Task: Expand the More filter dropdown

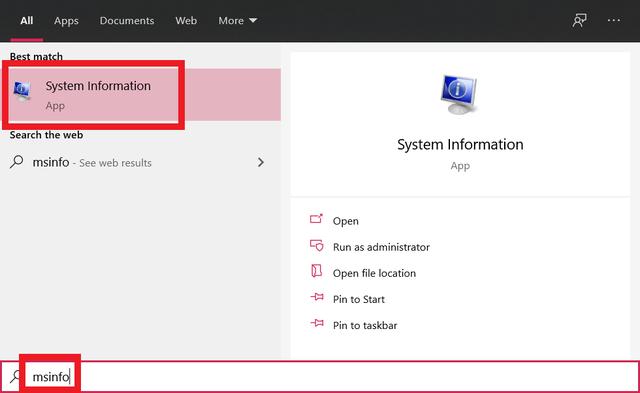Action: (x=237, y=20)
